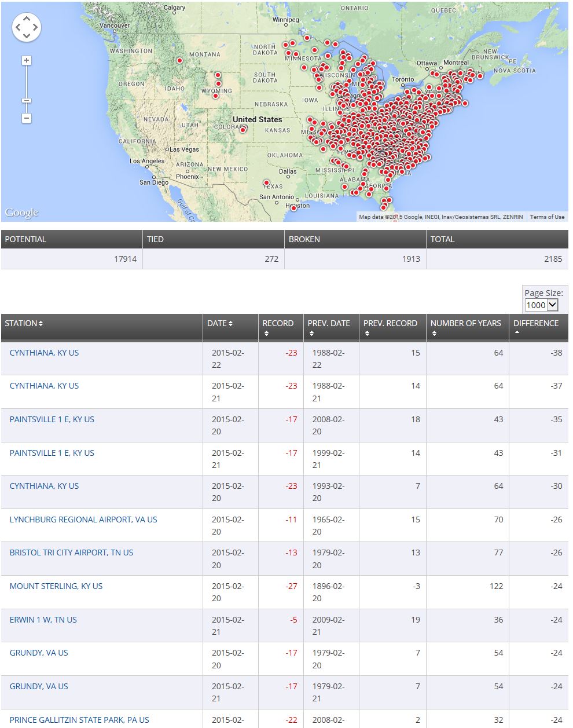Screen dimensions: 573x728
Task: Sort by Number of Years column
Action: pyautogui.click(x=465, y=323)
